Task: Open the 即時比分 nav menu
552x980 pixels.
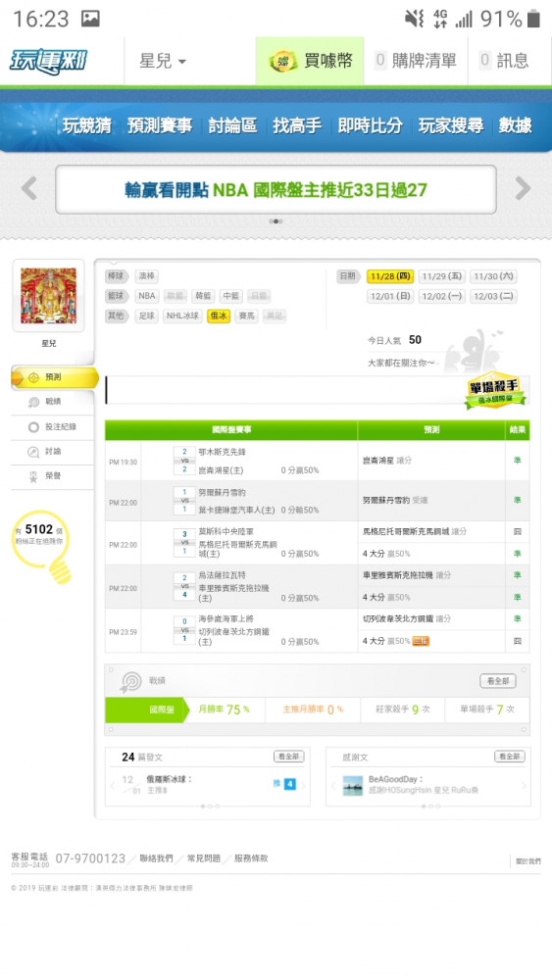Action: [x=370, y=125]
